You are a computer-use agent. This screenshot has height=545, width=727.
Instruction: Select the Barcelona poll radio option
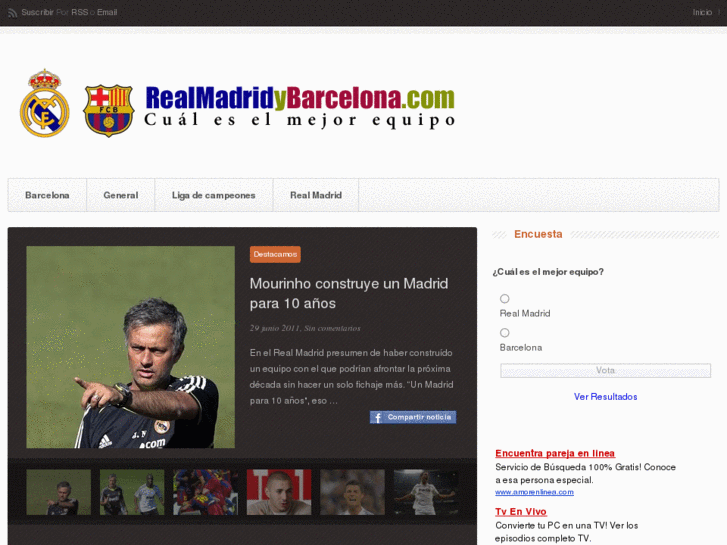(504, 333)
